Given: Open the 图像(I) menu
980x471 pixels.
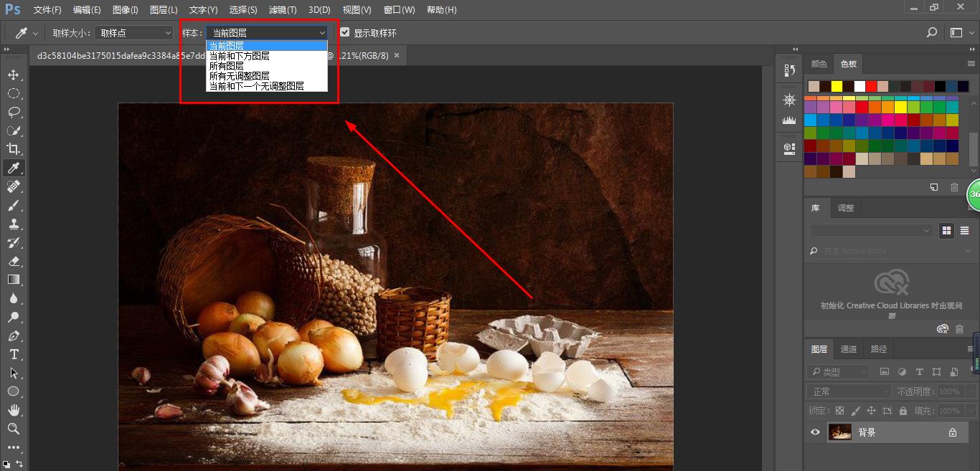Looking at the screenshot, I should [125, 10].
